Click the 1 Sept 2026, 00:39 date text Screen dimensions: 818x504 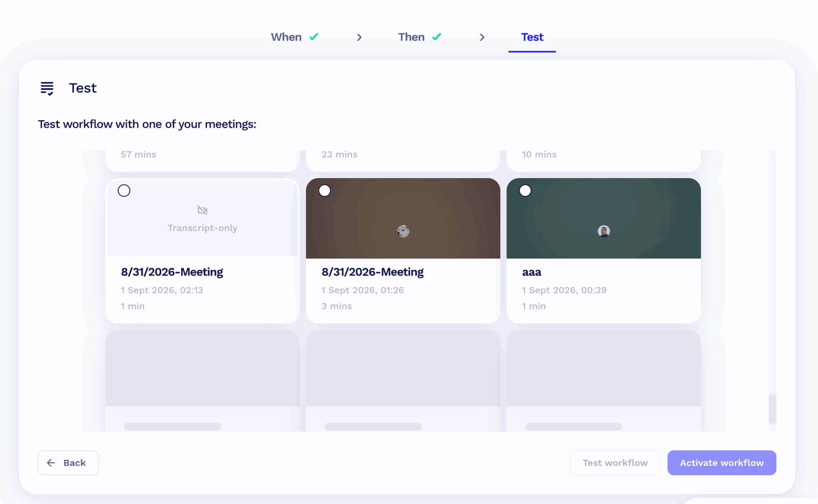point(564,290)
